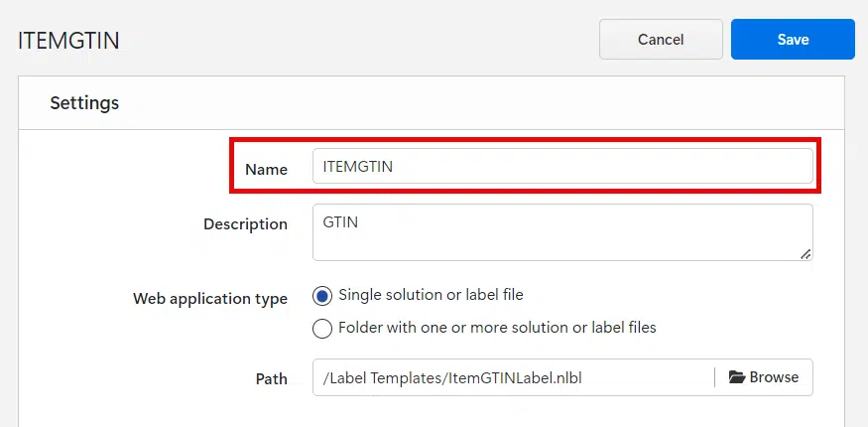Place cursor after "ITEMGTIN" in Name field
The image size is (868, 427).
(395, 166)
